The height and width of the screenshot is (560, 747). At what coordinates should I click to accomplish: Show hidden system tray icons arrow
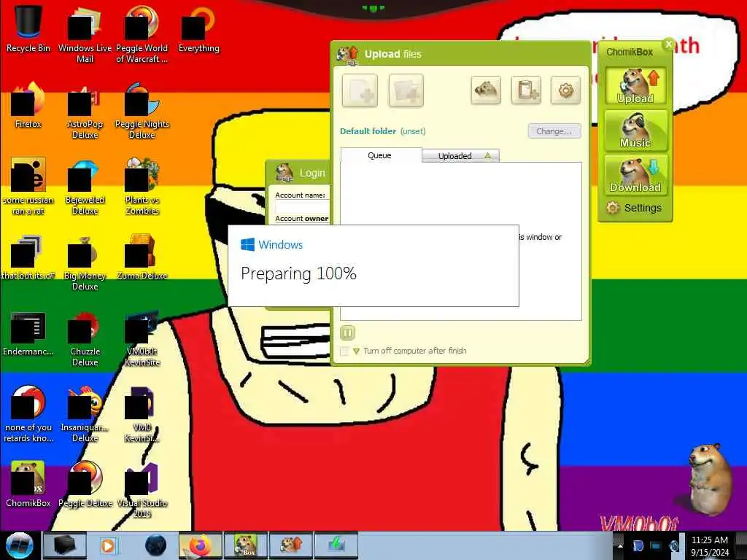pyautogui.click(x=620, y=546)
